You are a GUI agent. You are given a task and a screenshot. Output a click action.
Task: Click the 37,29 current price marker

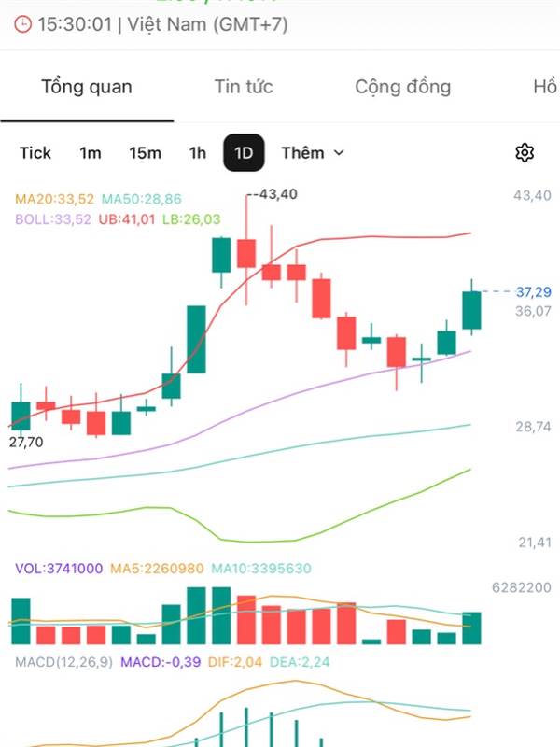coord(535,292)
